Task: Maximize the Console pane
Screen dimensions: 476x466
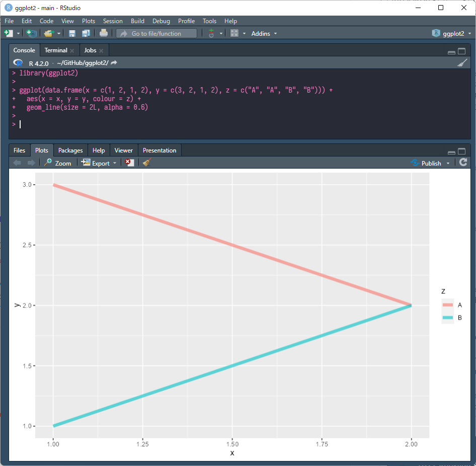Action: (462, 50)
